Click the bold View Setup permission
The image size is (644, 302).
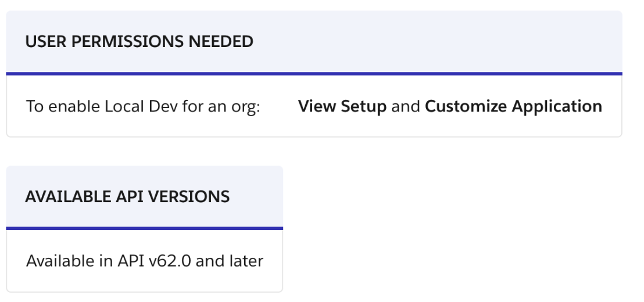[x=342, y=106]
